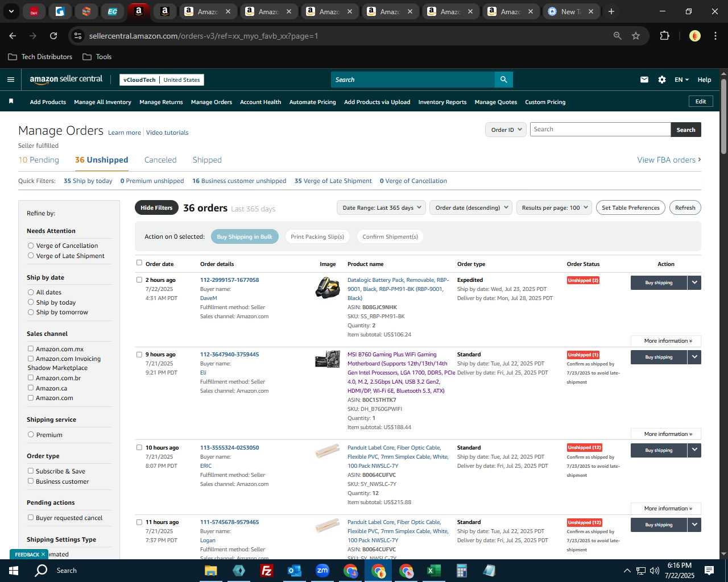Expand More information for the MSI B760 order
This screenshot has width=728, height=582.
(666, 434)
